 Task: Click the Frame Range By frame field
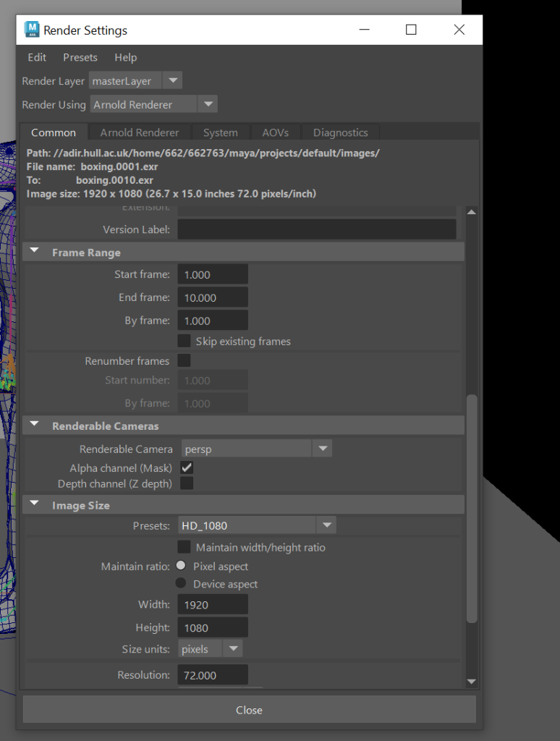[213, 321]
